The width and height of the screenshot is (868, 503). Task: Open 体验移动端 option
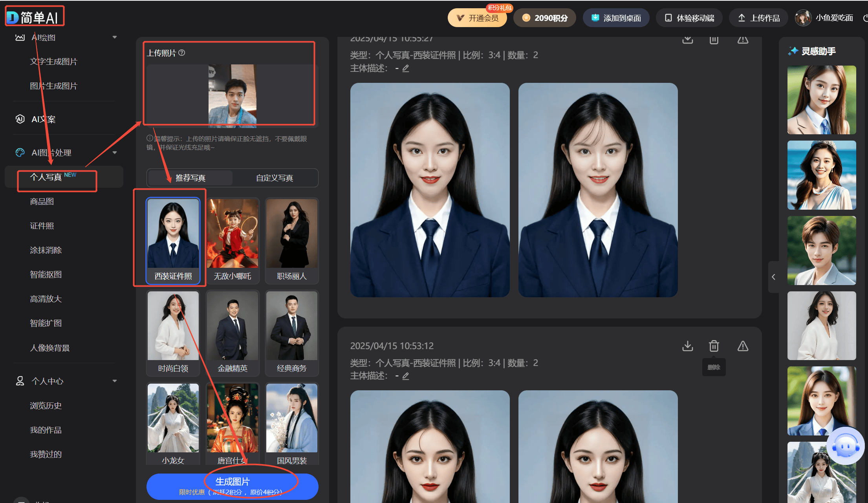click(689, 18)
